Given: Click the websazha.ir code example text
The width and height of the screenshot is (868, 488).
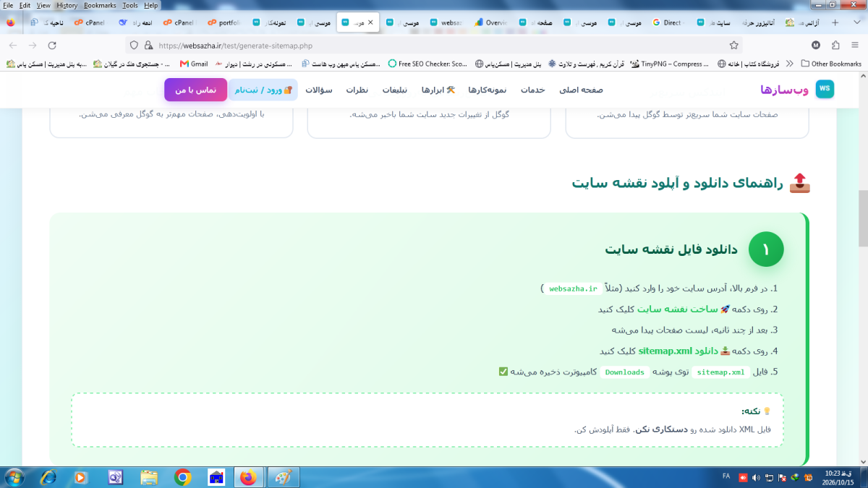Looking at the screenshot, I should pos(574,288).
